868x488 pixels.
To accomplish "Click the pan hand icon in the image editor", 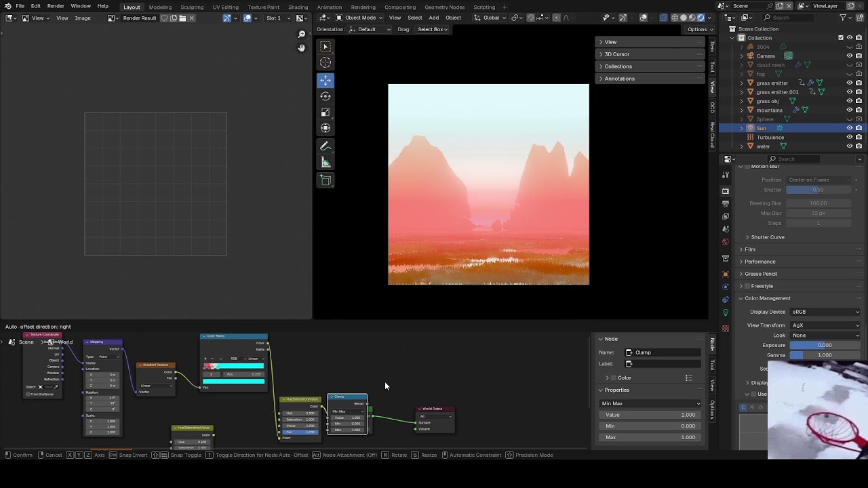I will click(302, 48).
